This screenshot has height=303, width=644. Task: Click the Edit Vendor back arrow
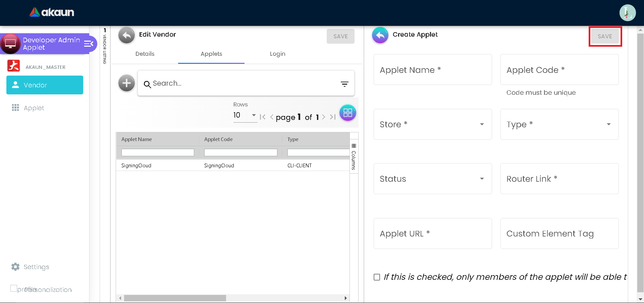[126, 35]
